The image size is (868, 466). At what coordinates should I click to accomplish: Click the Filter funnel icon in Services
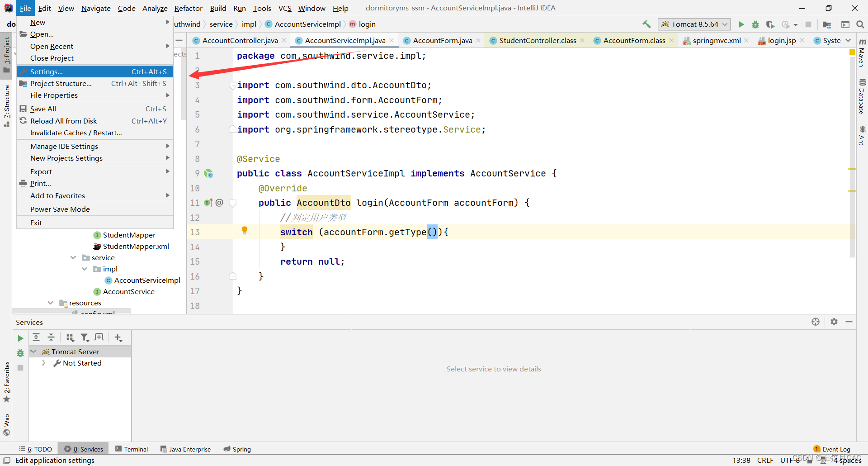[x=85, y=338]
